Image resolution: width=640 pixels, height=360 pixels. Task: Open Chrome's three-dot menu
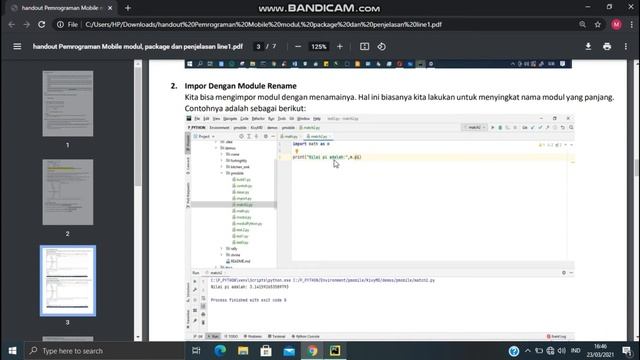(x=631, y=24)
